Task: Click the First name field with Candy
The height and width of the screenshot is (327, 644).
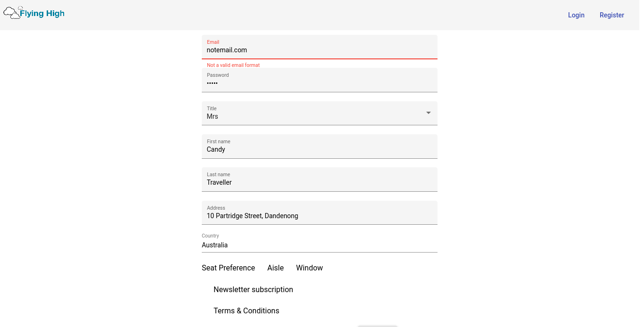Action: tap(319, 149)
